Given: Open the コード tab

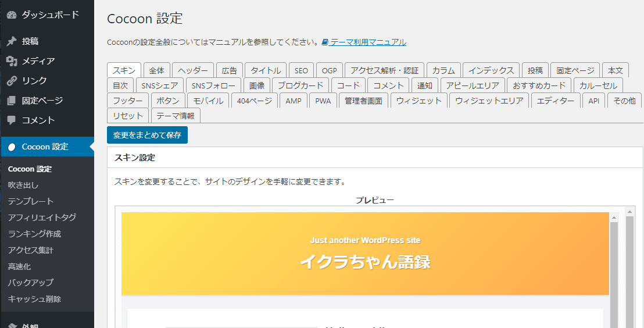Looking at the screenshot, I should (348, 85).
